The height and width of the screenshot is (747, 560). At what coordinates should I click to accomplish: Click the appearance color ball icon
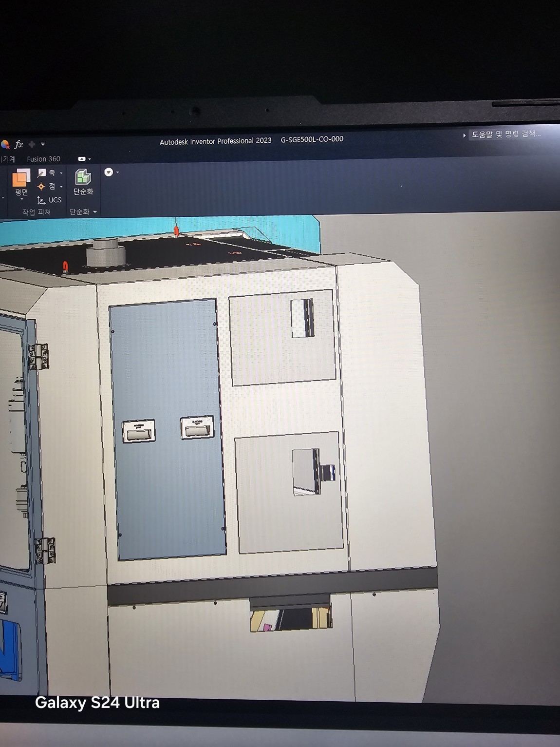click(5, 144)
